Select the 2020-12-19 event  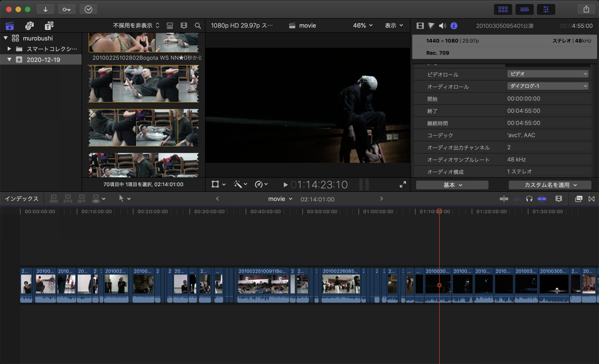[x=41, y=60]
